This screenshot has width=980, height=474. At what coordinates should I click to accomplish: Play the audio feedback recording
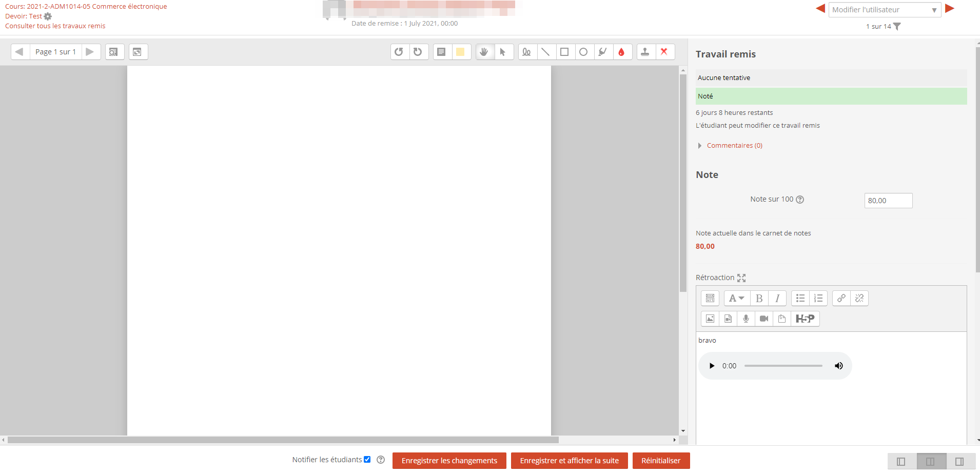(712, 366)
